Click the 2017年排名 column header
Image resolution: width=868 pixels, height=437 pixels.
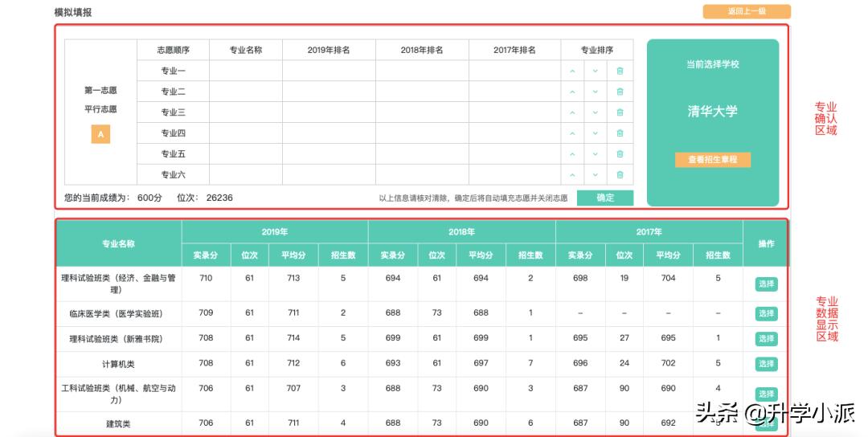(515, 50)
